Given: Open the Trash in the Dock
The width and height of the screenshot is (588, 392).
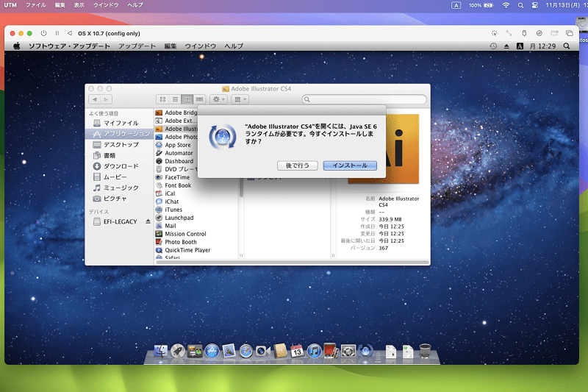Looking at the screenshot, I should pyautogui.click(x=425, y=351).
